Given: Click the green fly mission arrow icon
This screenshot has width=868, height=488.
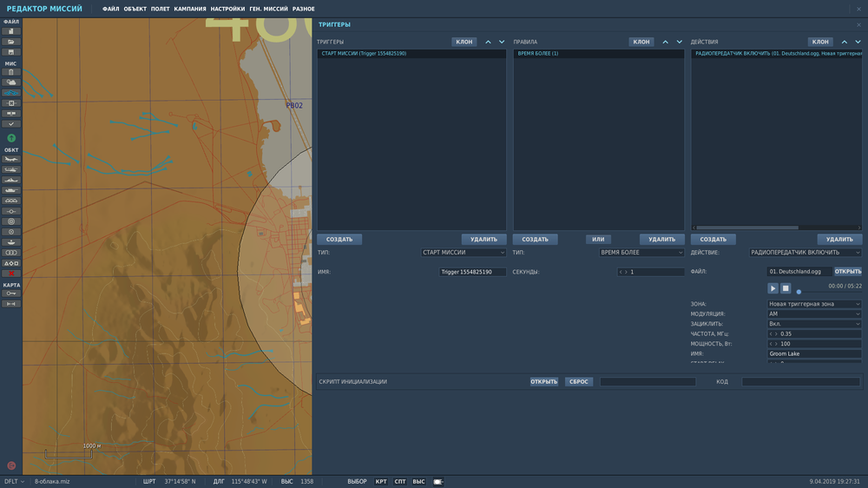Looking at the screenshot, I should tap(11, 138).
